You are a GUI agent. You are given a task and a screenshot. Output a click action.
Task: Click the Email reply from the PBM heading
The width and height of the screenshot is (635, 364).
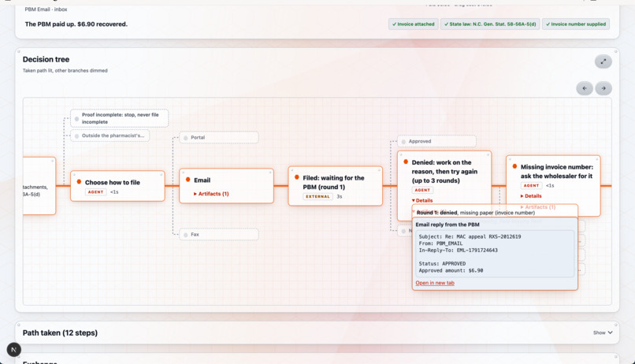(x=447, y=225)
